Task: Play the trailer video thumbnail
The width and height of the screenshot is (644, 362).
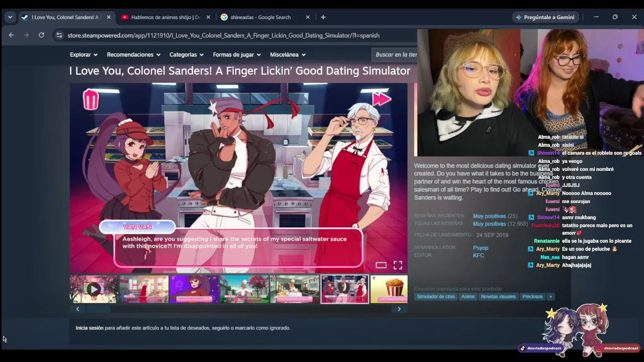Action: (94, 289)
